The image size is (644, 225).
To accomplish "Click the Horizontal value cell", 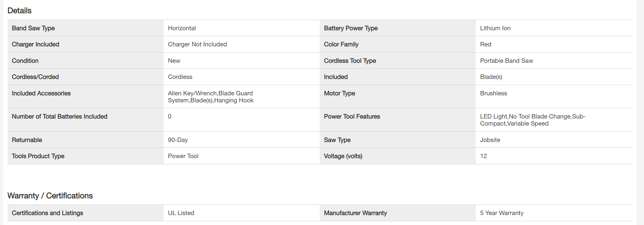I will (x=182, y=28).
